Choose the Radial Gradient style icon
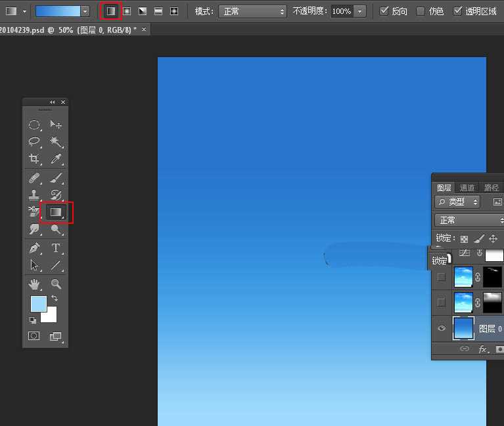Screen dimensions: 504x426 point(127,11)
